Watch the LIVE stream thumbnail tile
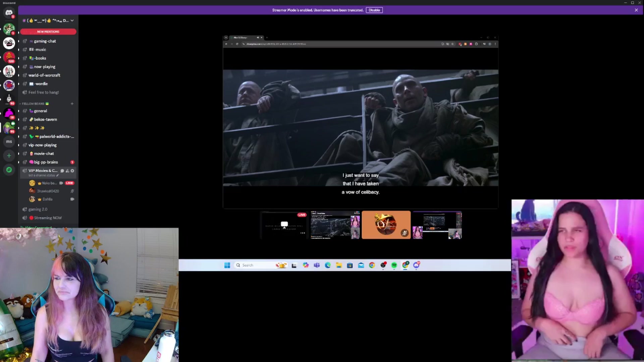 [284, 225]
